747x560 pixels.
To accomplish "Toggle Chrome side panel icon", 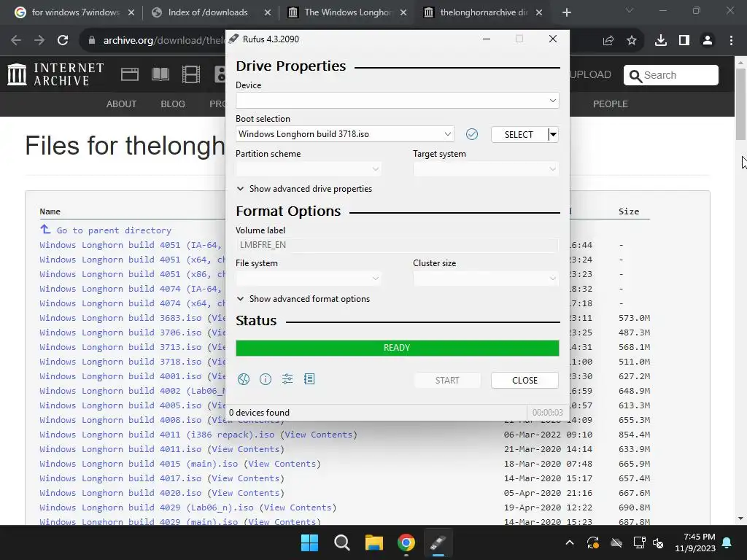I will 684,41.
